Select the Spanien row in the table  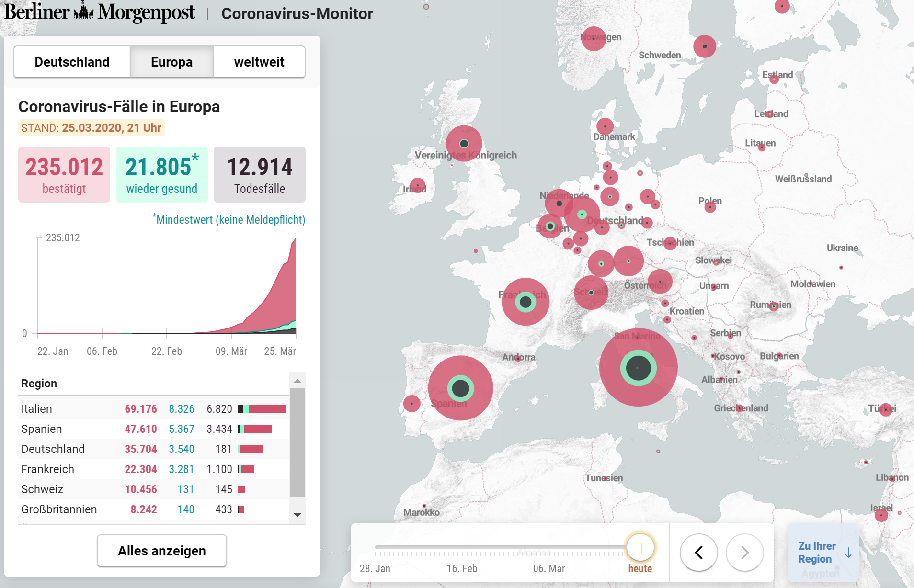point(153,429)
